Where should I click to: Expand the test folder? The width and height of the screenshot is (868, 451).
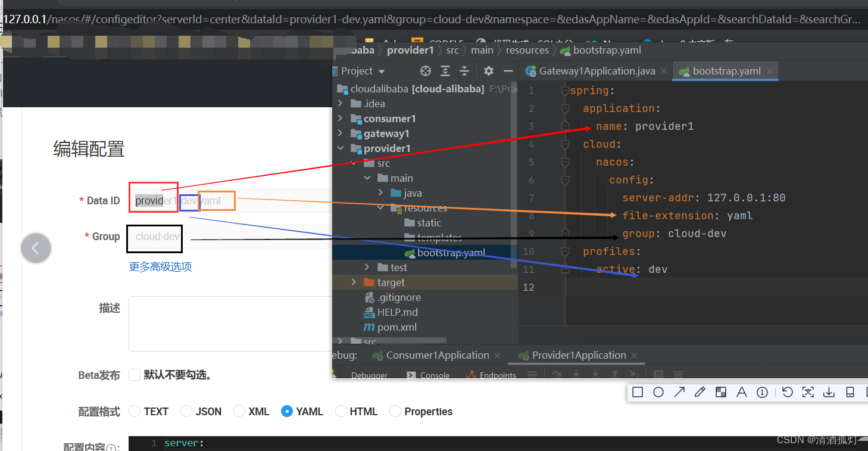pyautogui.click(x=367, y=268)
